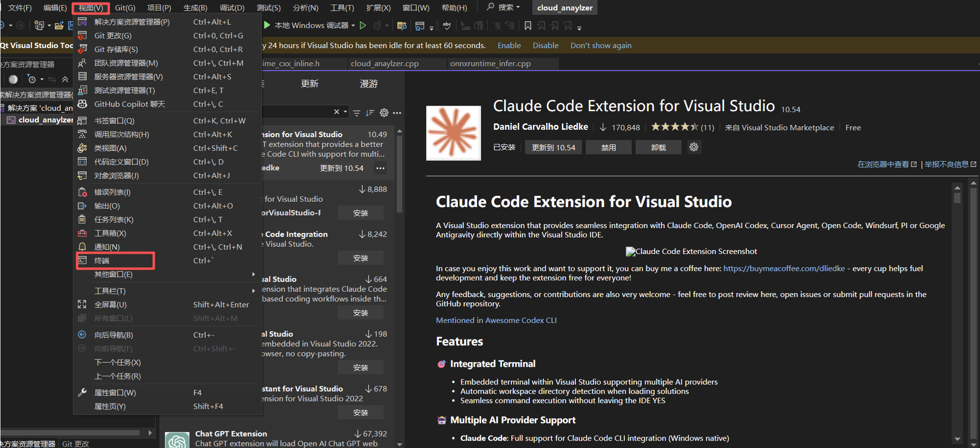Viewport: 980px width, 448px height.
Task: Switch to the 更新 tab in extension manager
Action: tap(310, 84)
